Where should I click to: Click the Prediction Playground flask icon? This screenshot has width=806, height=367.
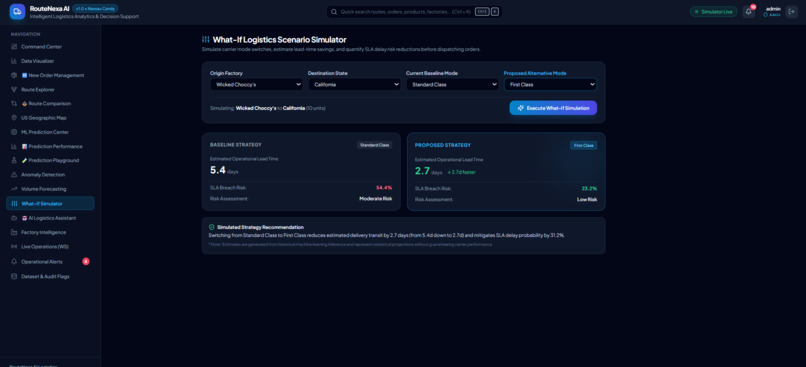point(14,160)
